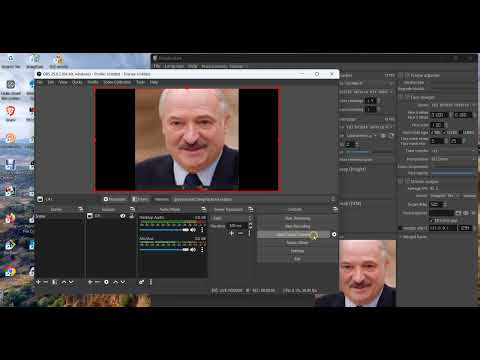The image size is (480, 360).
Task: Mute the Desktop Audio speaker icon
Action: (x=193, y=230)
